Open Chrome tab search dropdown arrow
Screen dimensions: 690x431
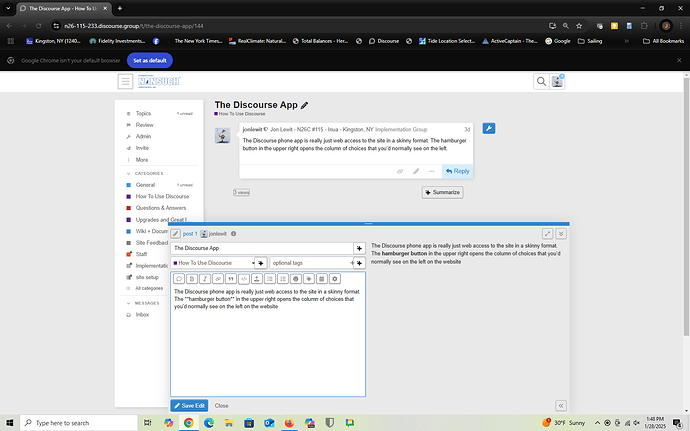click(8, 8)
